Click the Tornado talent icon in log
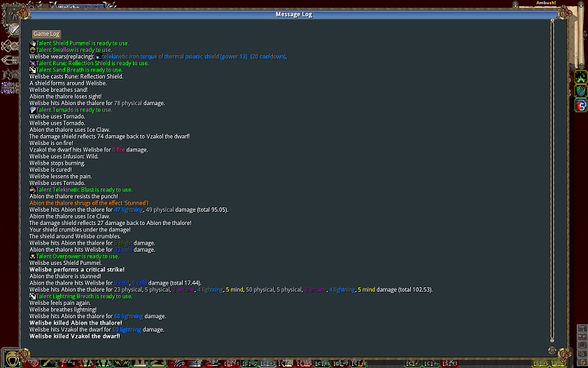588x368 pixels. pyautogui.click(x=33, y=110)
